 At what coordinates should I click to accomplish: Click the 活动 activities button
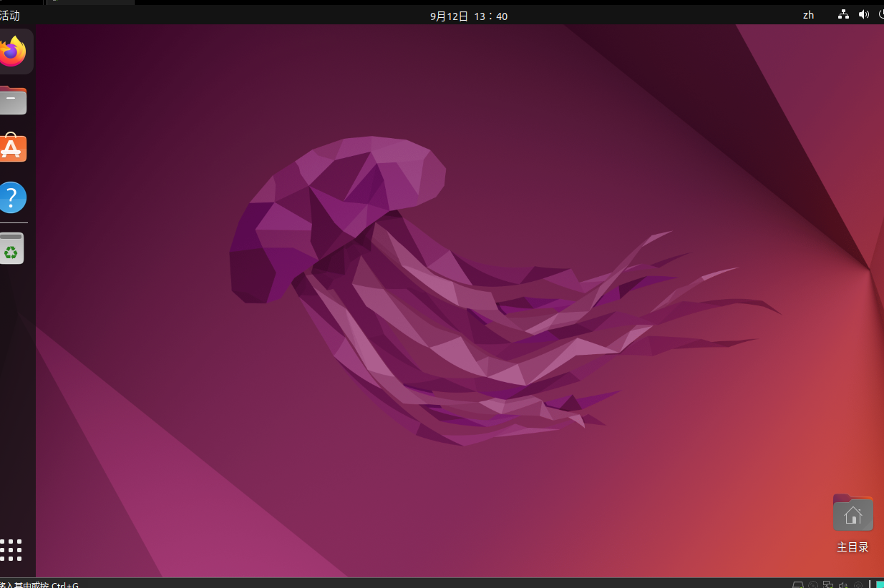10,16
